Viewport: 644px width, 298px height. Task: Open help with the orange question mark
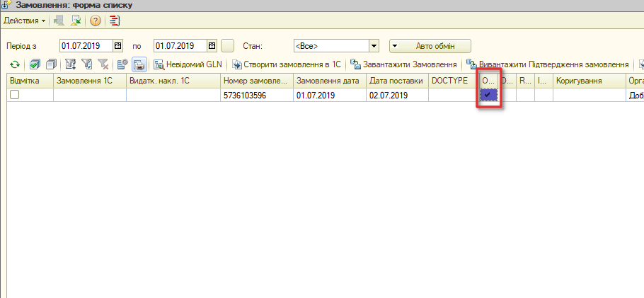point(96,21)
